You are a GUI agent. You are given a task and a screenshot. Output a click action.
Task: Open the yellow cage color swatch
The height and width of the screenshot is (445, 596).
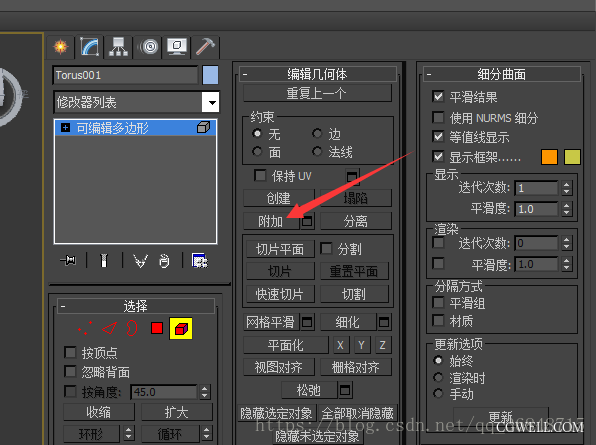pos(572,157)
